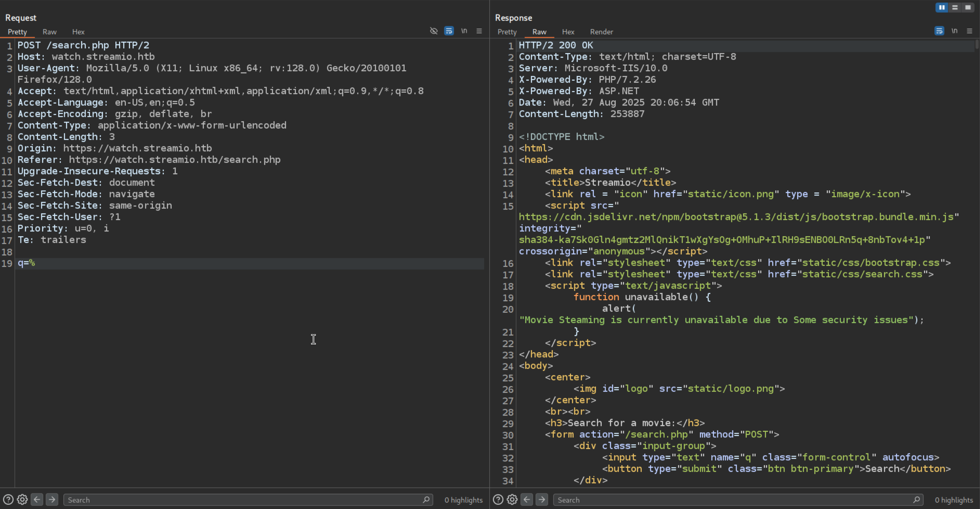
Task: Toggle hide non-printable characters eye icon in Request
Action: tap(434, 31)
